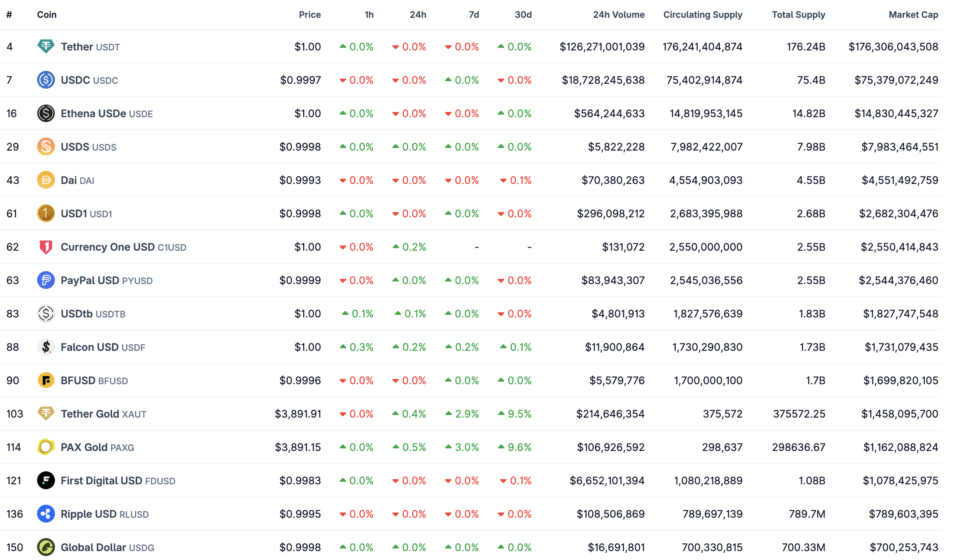
Task: Click the BFUSD coin logo
Action: [x=45, y=381]
